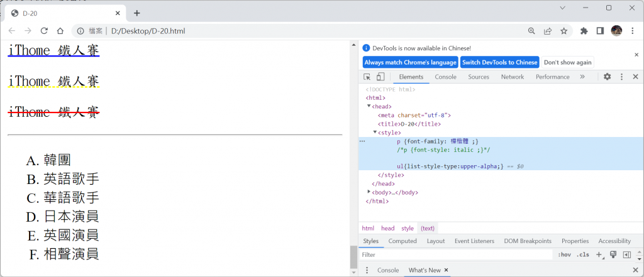Toggle the device toolbar emulation
The width and height of the screenshot is (644, 277).
point(380,77)
